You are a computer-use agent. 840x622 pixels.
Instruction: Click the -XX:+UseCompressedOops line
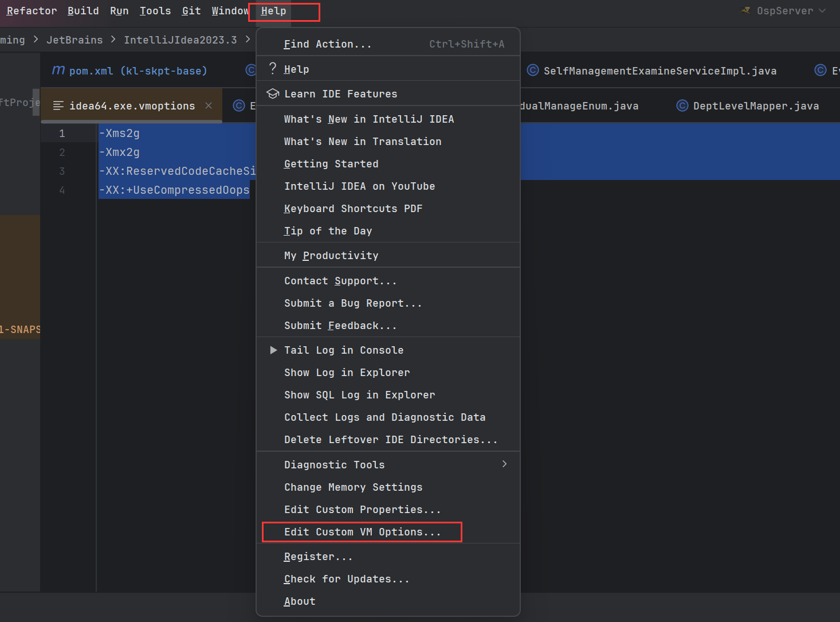tap(174, 190)
